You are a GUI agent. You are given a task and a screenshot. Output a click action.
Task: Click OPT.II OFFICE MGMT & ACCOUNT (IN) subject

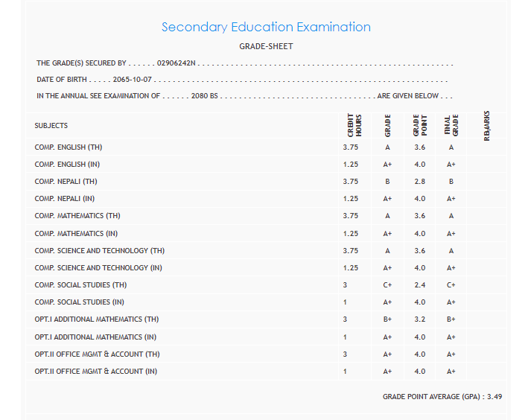97,371
